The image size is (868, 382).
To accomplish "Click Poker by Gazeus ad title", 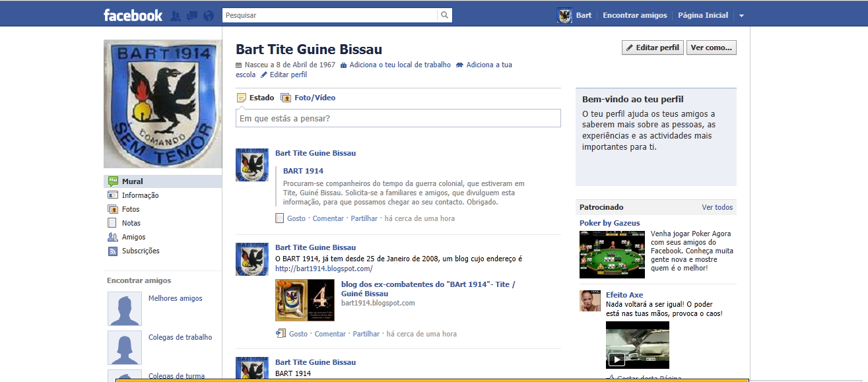I will click(610, 223).
